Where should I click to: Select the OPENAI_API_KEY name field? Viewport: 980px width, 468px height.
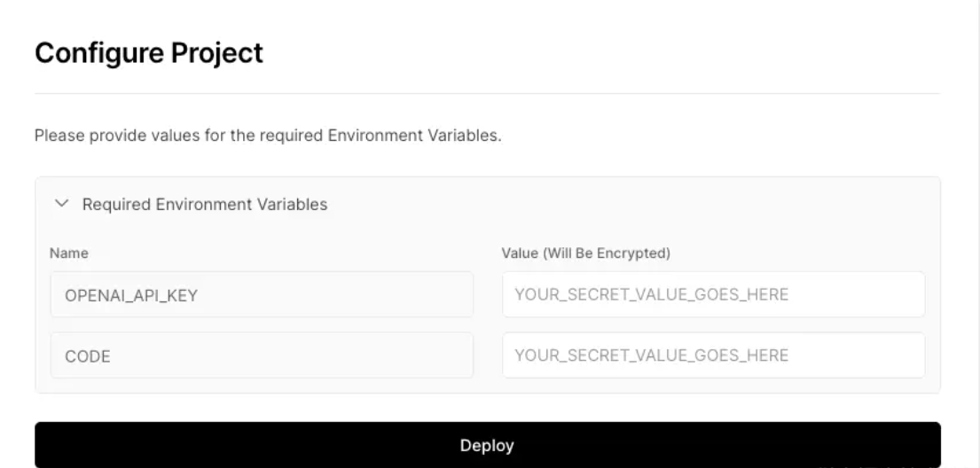[262, 294]
